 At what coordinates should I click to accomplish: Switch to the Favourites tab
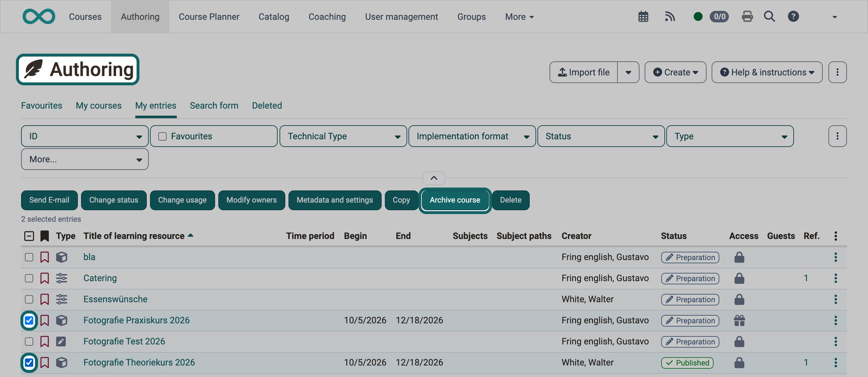click(x=41, y=105)
